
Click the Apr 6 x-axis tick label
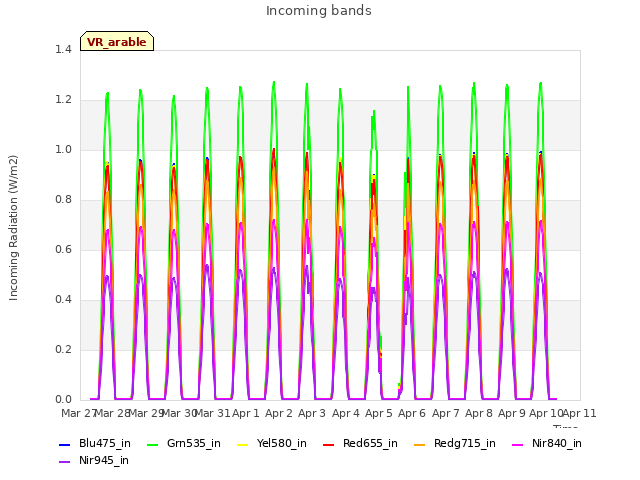point(412,413)
